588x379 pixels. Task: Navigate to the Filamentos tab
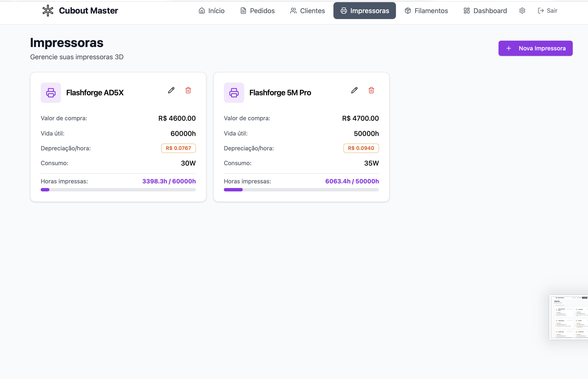(426, 11)
